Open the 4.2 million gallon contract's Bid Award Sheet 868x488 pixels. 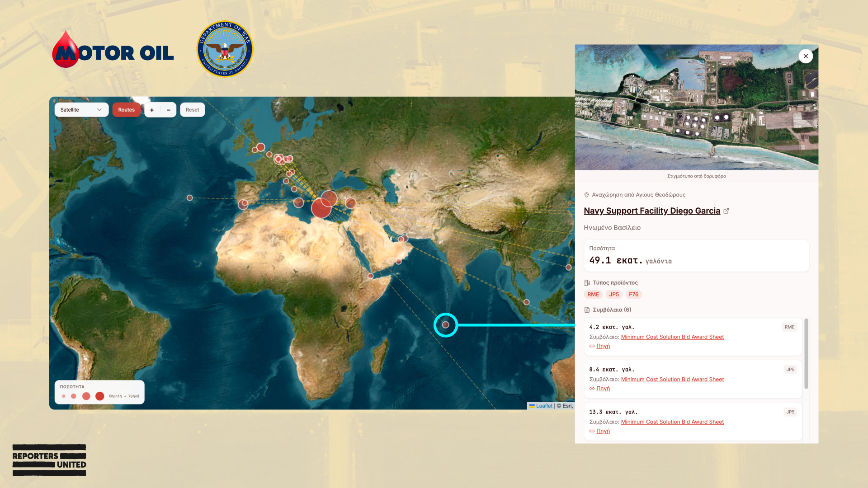672,337
